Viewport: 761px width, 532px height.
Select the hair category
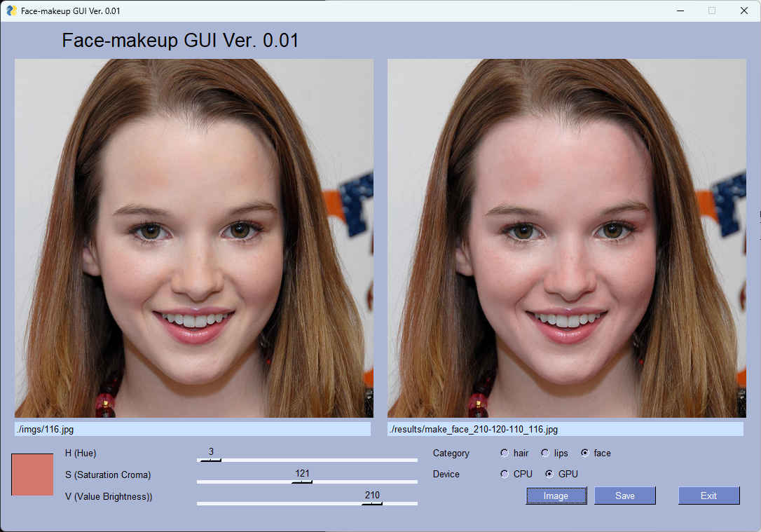[504, 453]
